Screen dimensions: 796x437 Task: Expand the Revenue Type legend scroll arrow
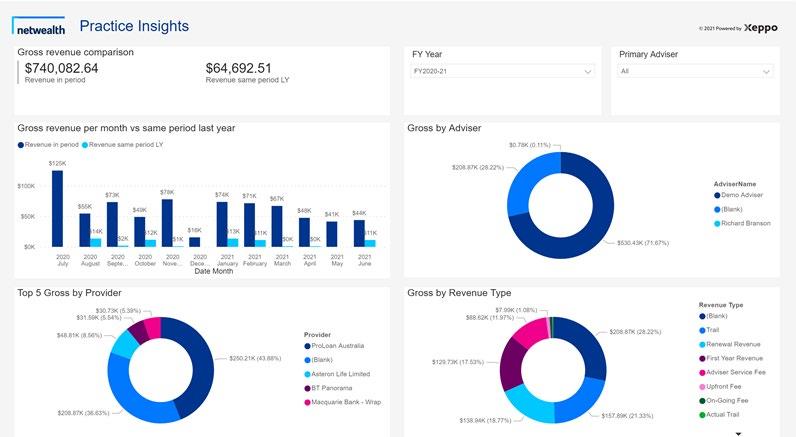coord(739,434)
